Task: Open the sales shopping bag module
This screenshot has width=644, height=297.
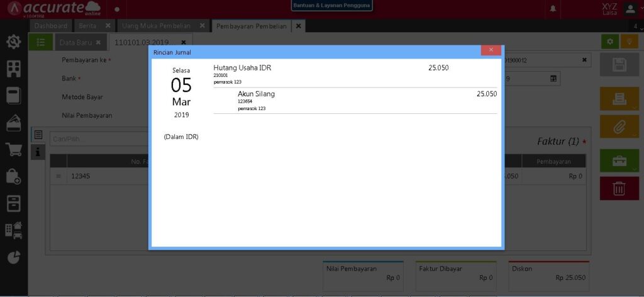Action: pos(13,177)
